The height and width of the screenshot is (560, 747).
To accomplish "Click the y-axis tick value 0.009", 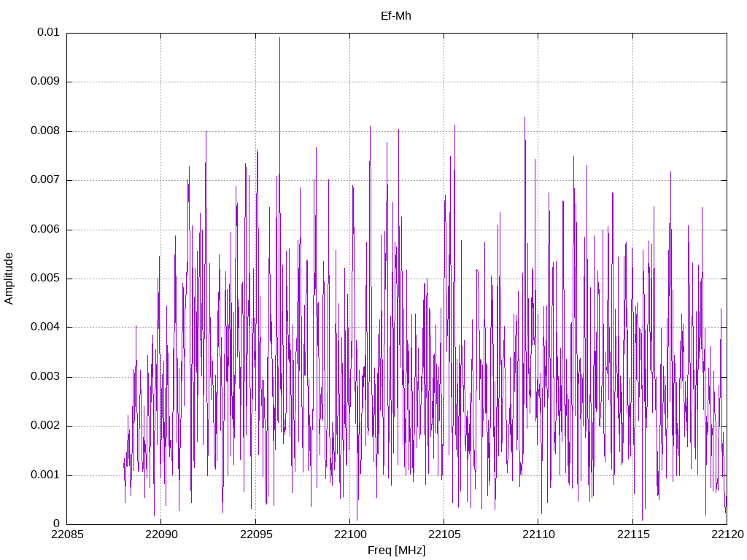I will pyautogui.click(x=45, y=82).
